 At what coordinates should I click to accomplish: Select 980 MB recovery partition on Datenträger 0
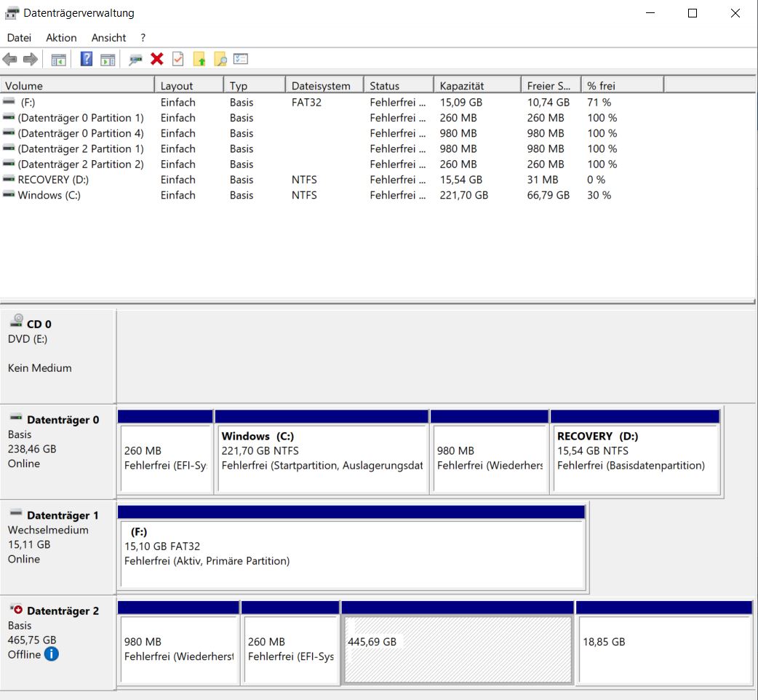pyautogui.click(x=490, y=452)
